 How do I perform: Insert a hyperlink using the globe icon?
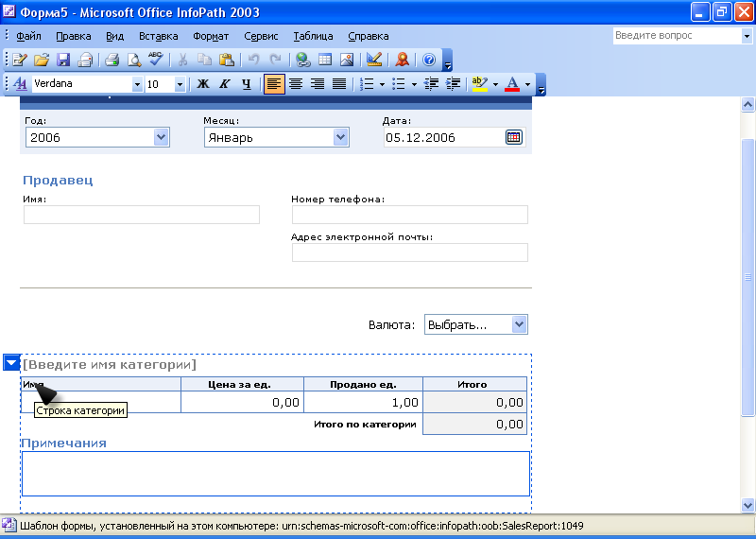302,60
